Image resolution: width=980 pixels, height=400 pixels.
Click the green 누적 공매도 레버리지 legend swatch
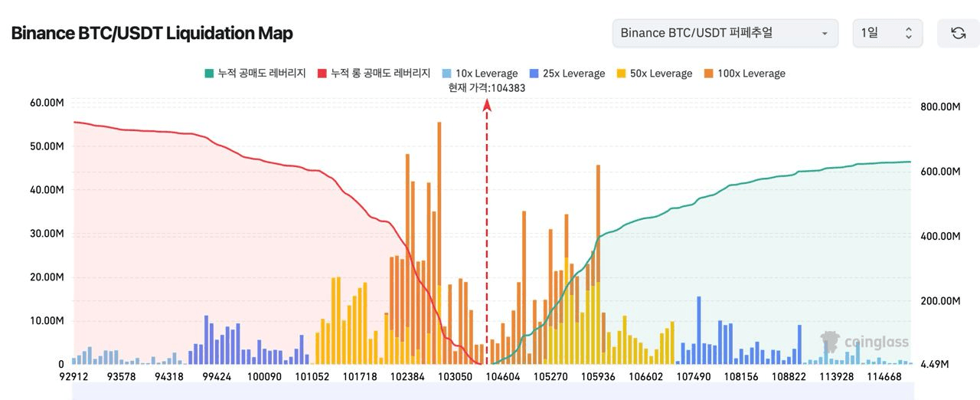click(208, 74)
